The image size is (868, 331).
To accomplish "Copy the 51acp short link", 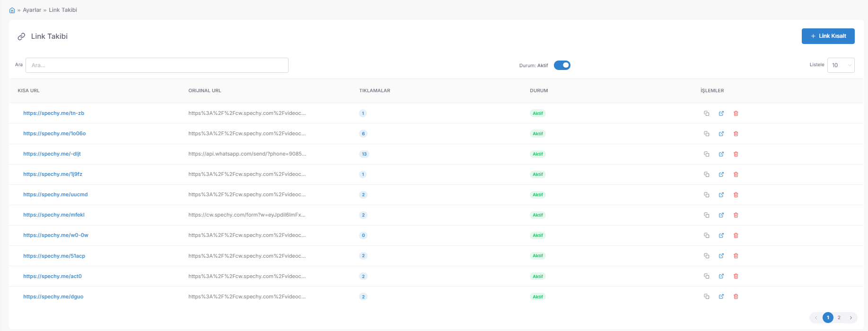I will click(x=707, y=256).
